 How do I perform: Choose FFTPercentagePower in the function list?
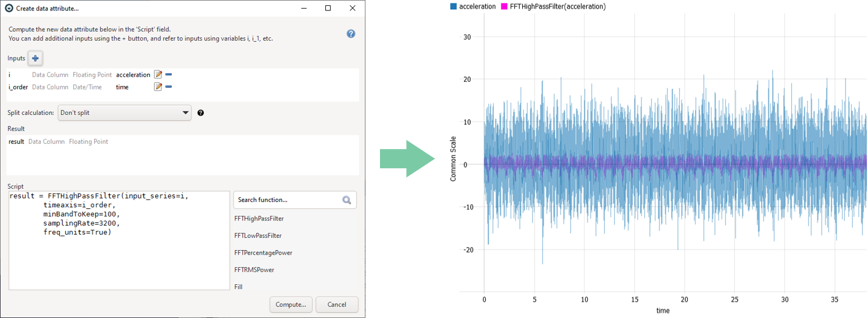click(263, 253)
